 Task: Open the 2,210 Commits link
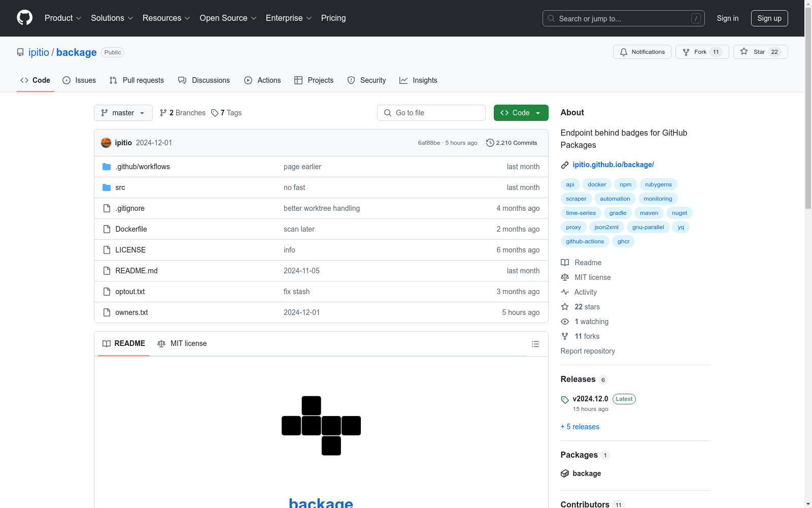[x=512, y=143]
